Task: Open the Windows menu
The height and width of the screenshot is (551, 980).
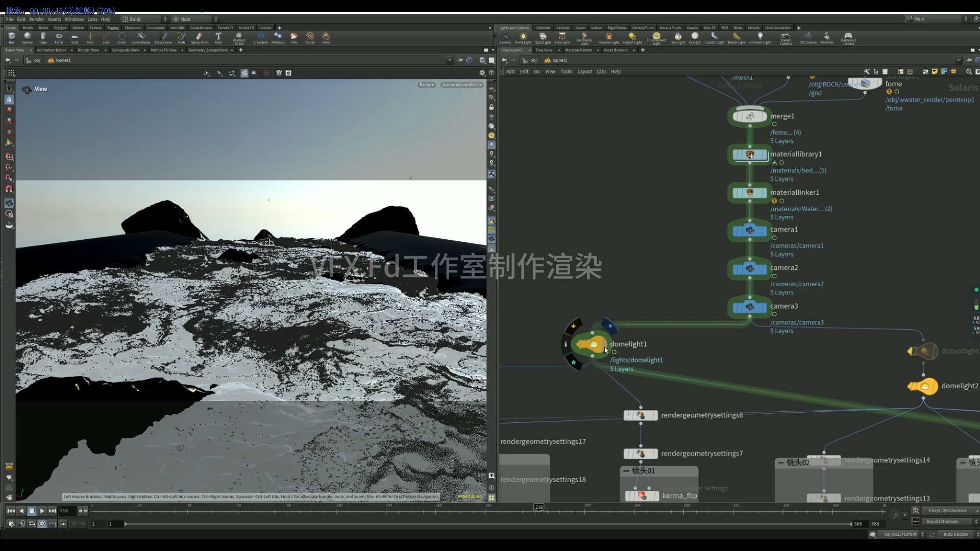Action: click(74, 19)
